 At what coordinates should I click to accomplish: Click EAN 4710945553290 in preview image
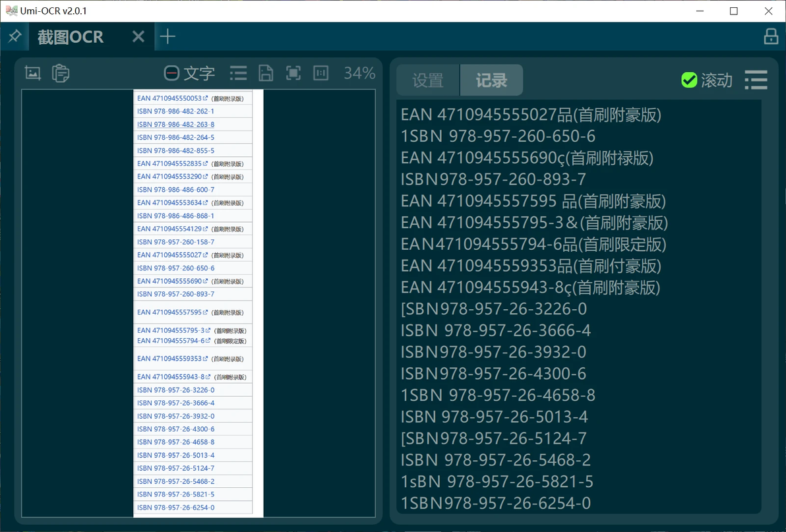(169, 176)
